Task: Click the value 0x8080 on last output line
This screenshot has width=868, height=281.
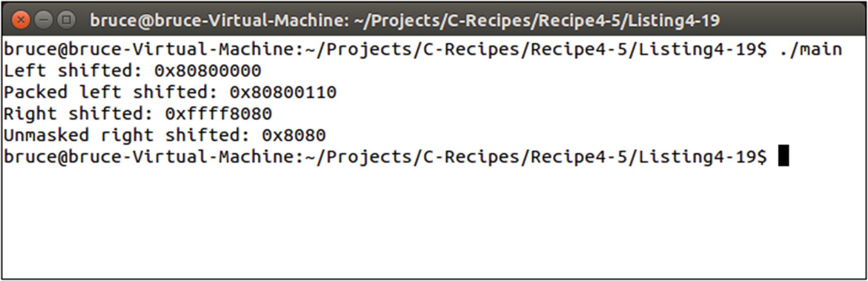Action: coord(293,136)
